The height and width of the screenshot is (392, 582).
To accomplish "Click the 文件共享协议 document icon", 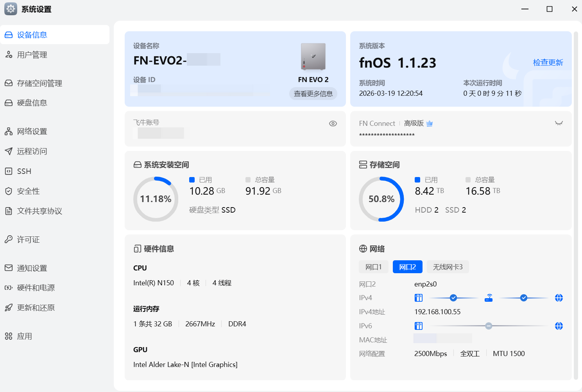I will click(x=9, y=211).
